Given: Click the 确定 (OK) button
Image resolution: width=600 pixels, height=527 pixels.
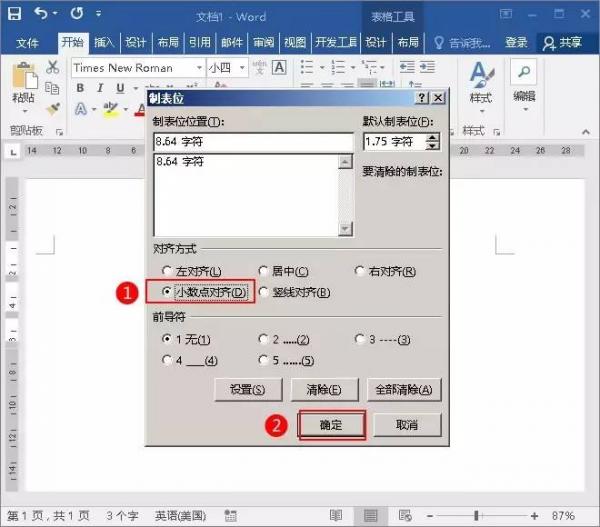Looking at the screenshot, I should tap(331, 425).
